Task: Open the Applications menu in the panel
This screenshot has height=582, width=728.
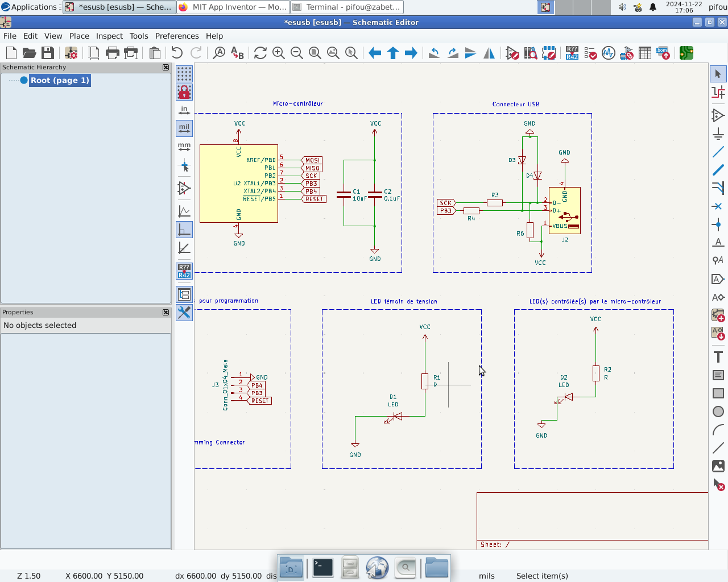Action: [x=30, y=7]
